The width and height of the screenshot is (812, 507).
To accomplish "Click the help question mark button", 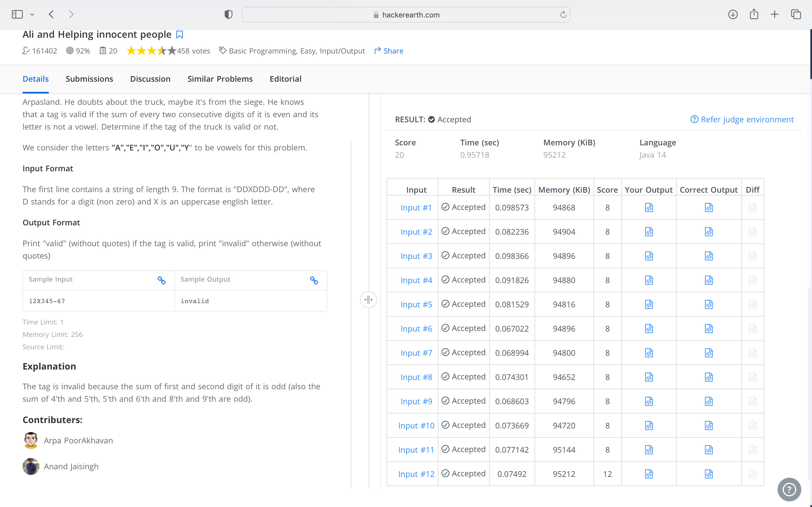I will point(789,489).
